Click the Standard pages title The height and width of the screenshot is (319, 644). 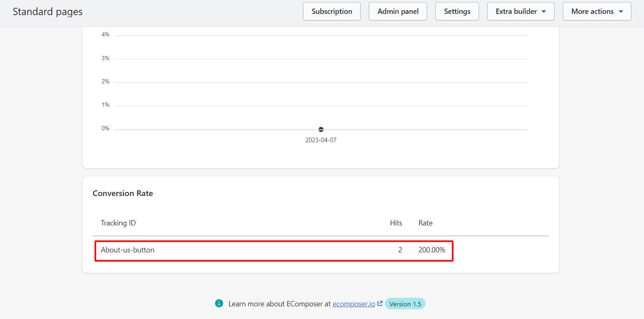point(48,12)
